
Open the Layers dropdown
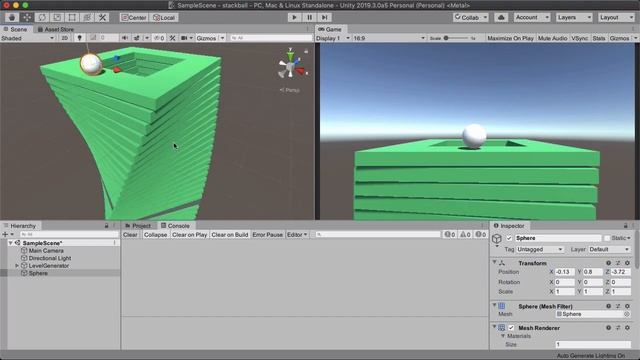574,17
